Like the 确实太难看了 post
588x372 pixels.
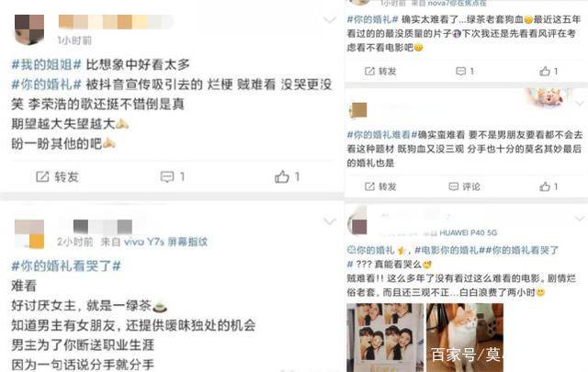click(548, 72)
